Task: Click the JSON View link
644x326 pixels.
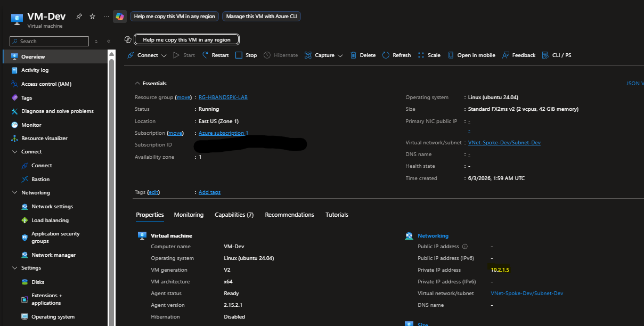Action: pyautogui.click(x=635, y=84)
